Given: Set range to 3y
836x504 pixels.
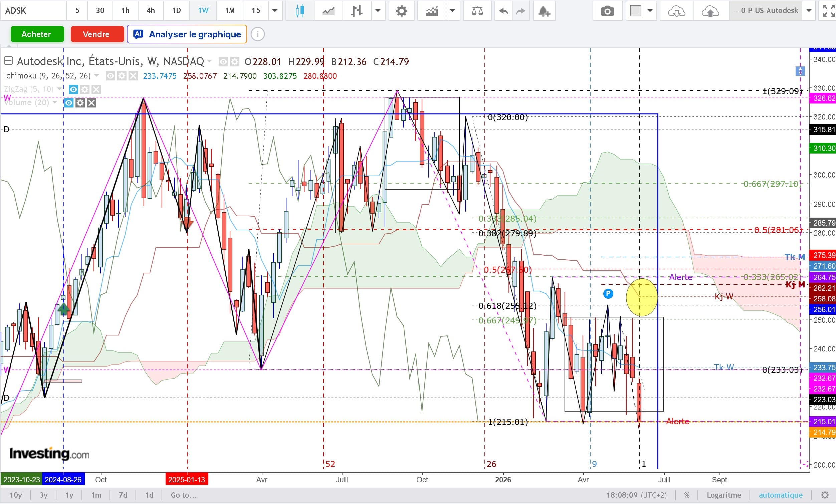Looking at the screenshot, I should coord(43,495).
